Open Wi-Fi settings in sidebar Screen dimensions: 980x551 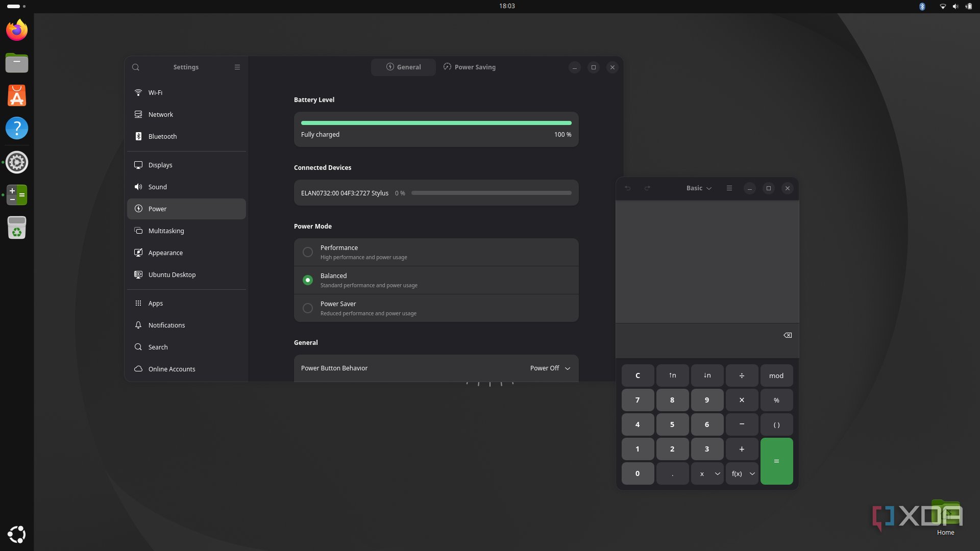click(186, 92)
